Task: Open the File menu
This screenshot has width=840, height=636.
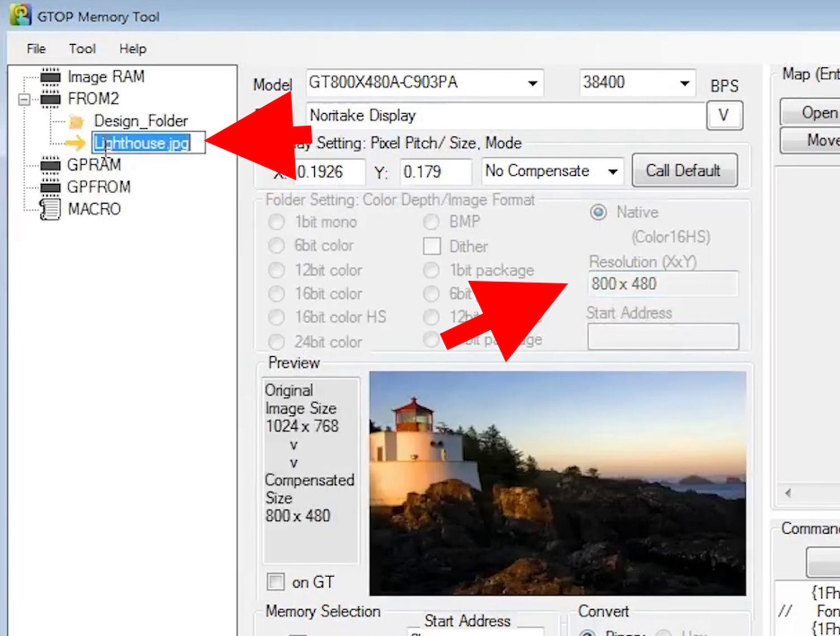Action: (36, 49)
